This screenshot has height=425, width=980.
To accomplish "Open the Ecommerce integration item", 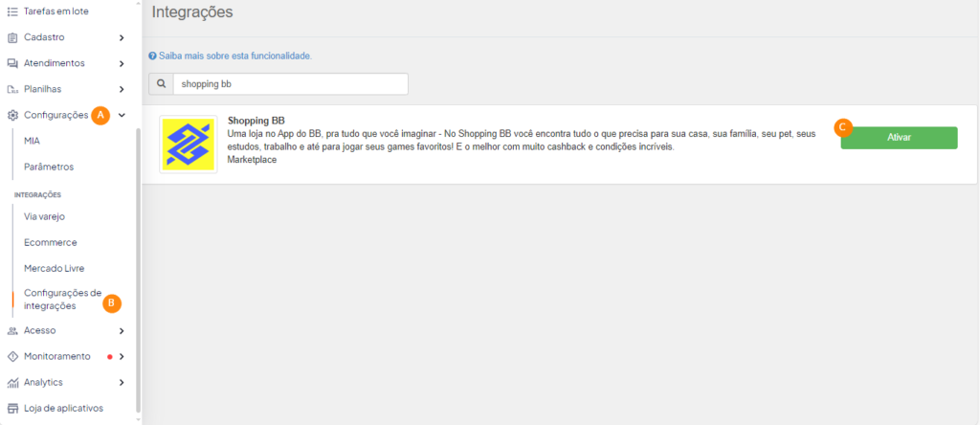I will tap(50, 242).
